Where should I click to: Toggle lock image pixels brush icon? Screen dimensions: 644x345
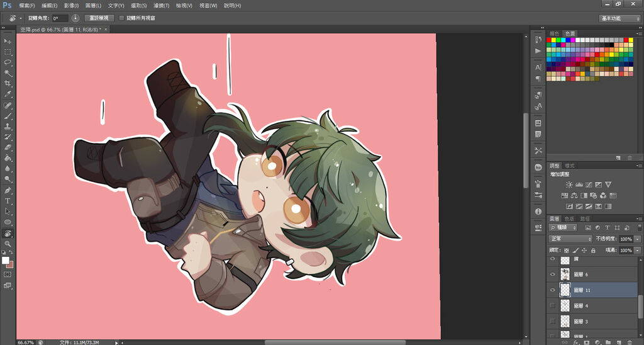575,250
